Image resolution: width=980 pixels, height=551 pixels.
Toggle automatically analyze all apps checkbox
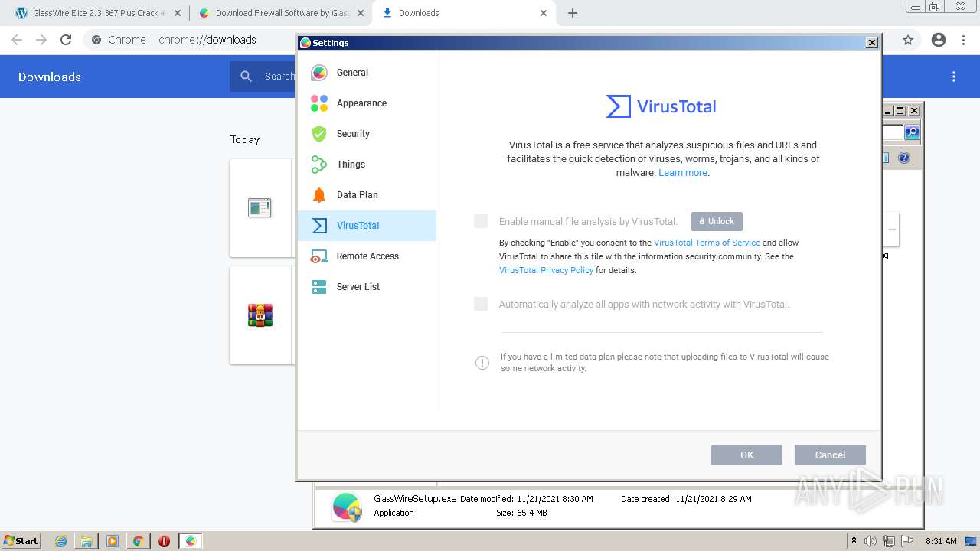481,304
